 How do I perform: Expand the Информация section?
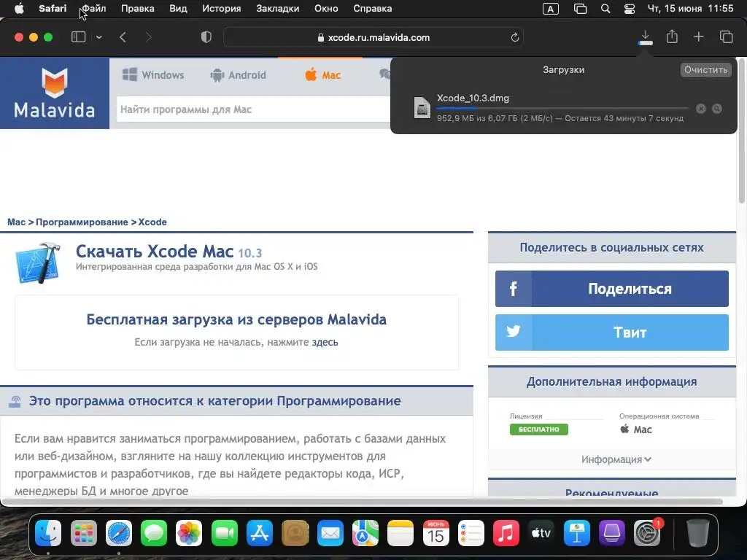pyautogui.click(x=616, y=459)
